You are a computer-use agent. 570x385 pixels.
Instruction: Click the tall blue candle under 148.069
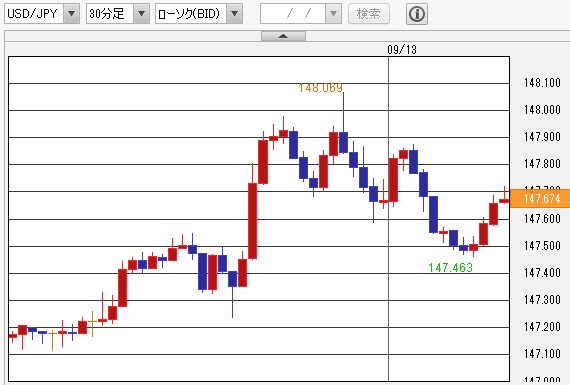pos(344,142)
